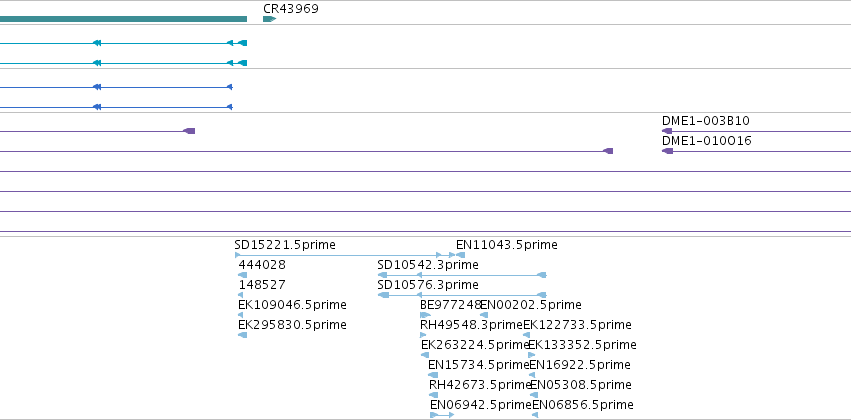Click the SD10576.3prime alignment line

point(462,295)
